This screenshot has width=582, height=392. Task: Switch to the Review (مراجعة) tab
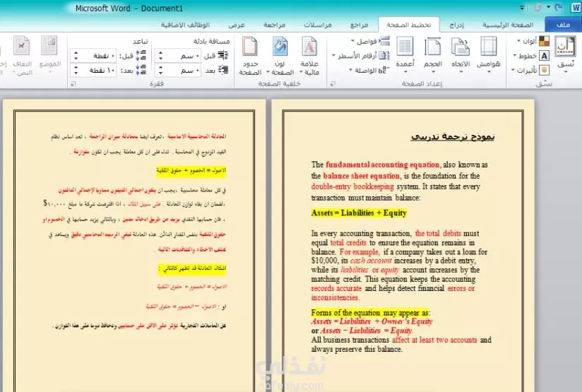[x=274, y=25]
